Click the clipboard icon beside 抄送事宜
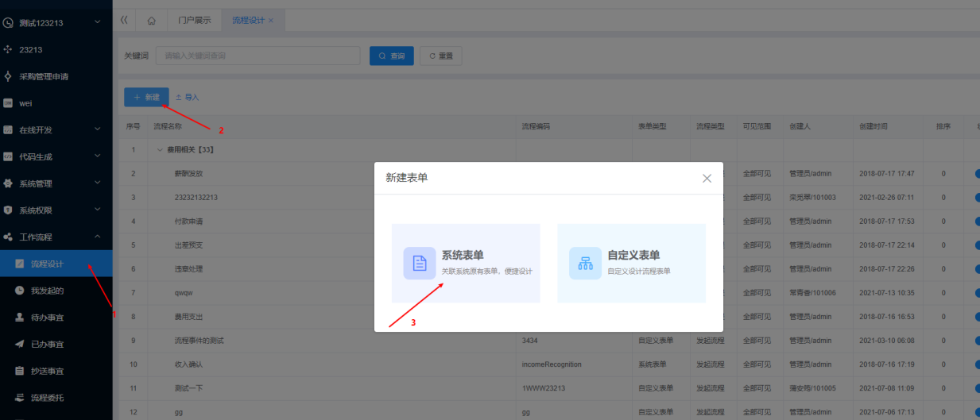Viewport: 980px width, 420px height. click(20, 371)
